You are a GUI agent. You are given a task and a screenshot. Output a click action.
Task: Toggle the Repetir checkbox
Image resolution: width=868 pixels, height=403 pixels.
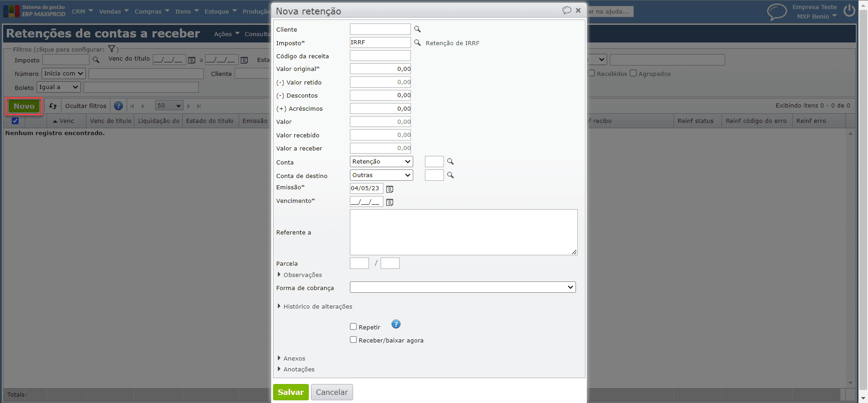pyautogui.click(x=354, y=327)
